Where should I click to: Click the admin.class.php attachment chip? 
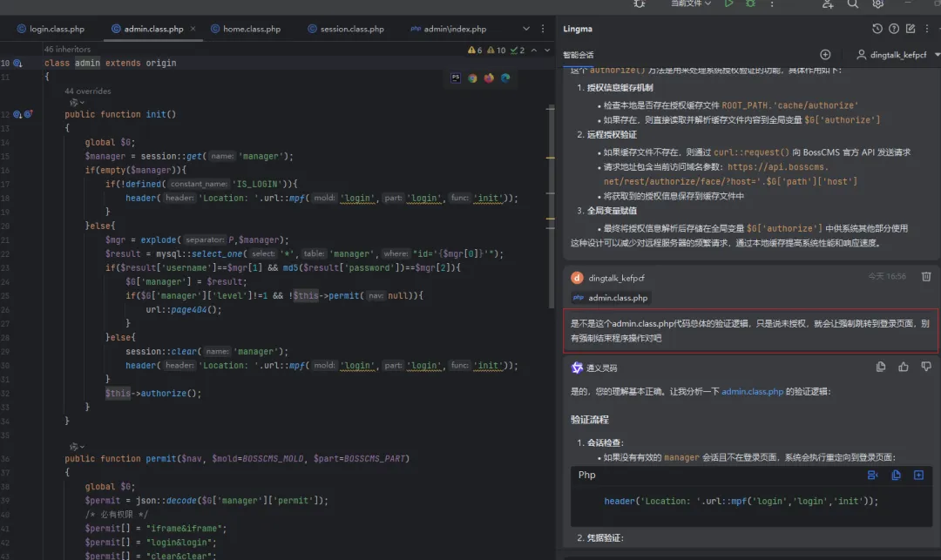coord(610,297)
